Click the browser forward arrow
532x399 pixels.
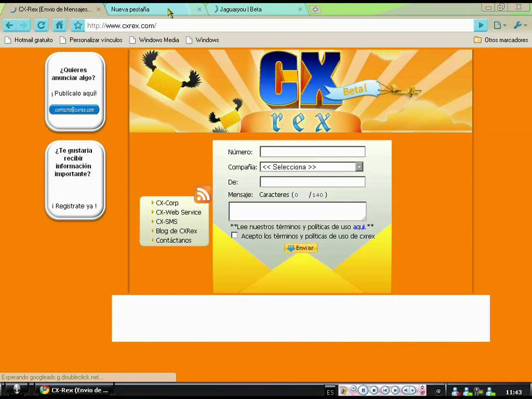tap(23, 25)
